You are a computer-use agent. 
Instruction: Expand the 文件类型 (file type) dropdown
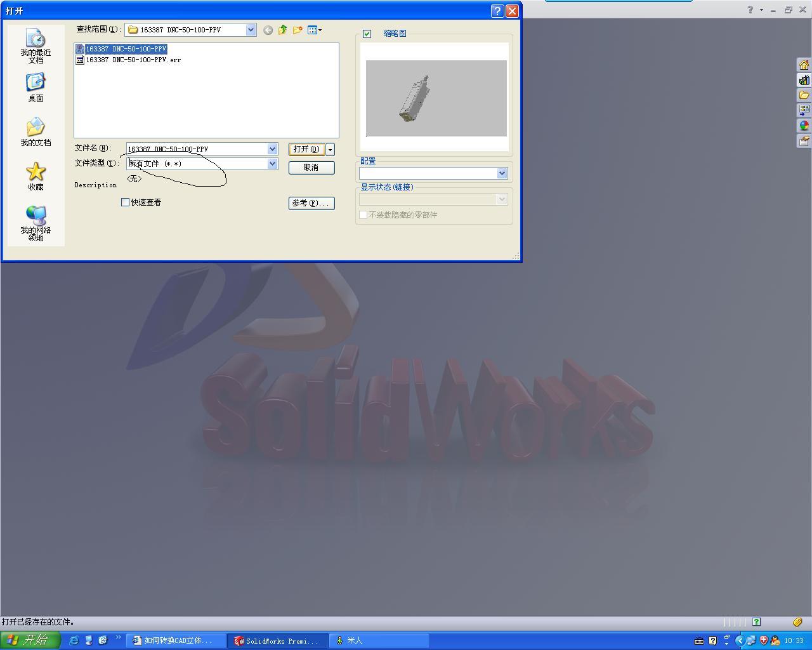coord(272,164)
